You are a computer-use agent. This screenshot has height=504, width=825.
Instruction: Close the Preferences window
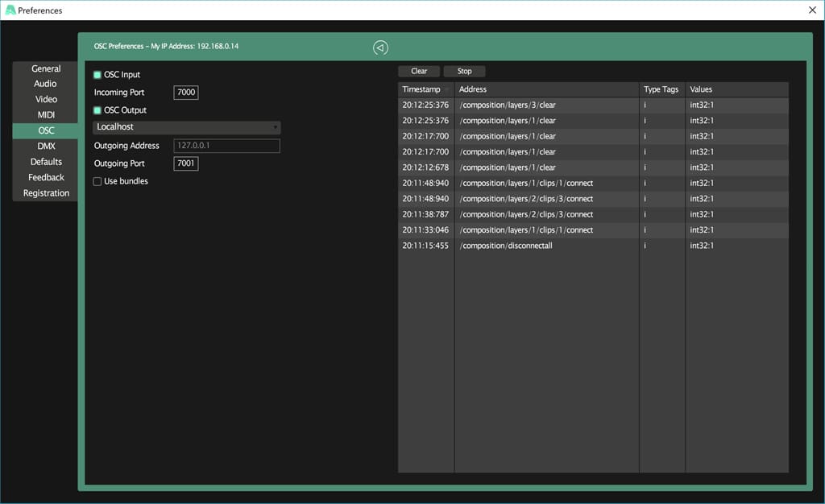811,10
